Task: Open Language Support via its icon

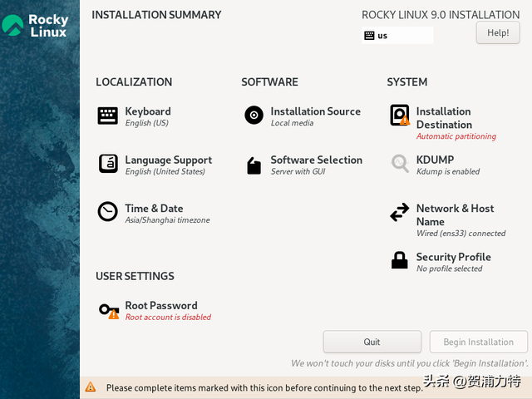Action: point(108,164)
